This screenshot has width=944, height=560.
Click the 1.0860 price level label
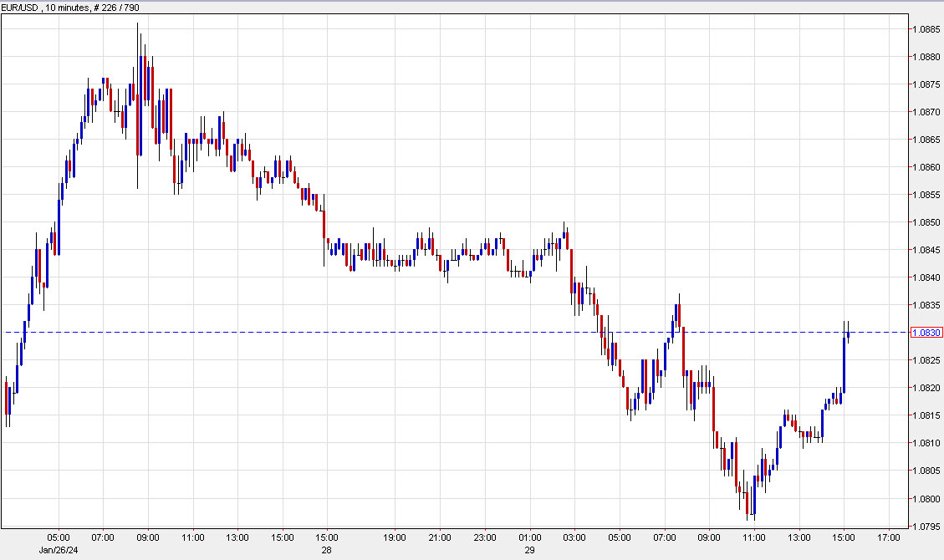(x=926, y=167)
